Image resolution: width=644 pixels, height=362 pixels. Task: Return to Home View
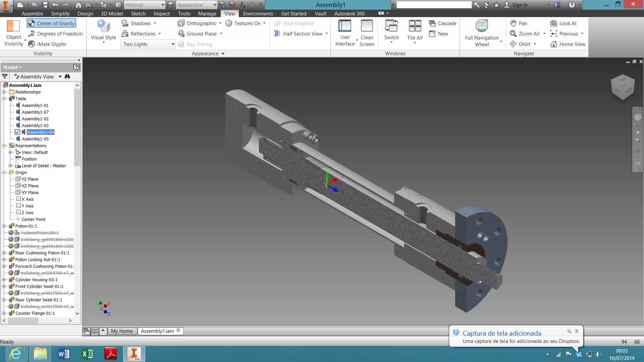point(568,44)
